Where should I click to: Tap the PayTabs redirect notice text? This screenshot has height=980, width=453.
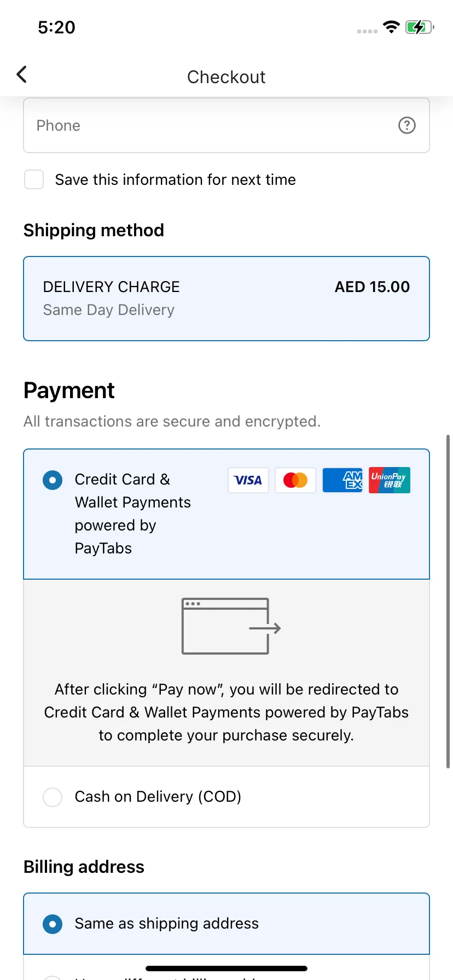coord(226,712)
